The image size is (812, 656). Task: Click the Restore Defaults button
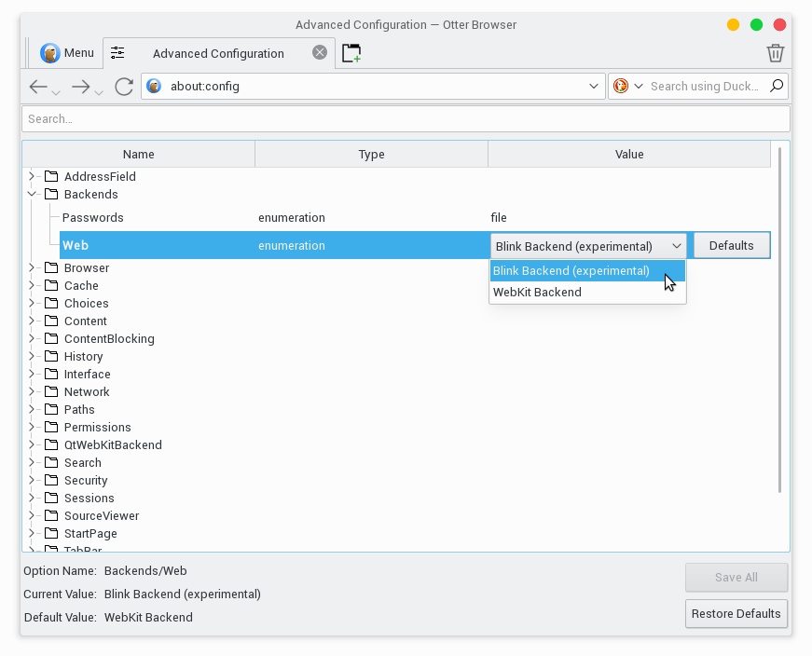[736, 613]
